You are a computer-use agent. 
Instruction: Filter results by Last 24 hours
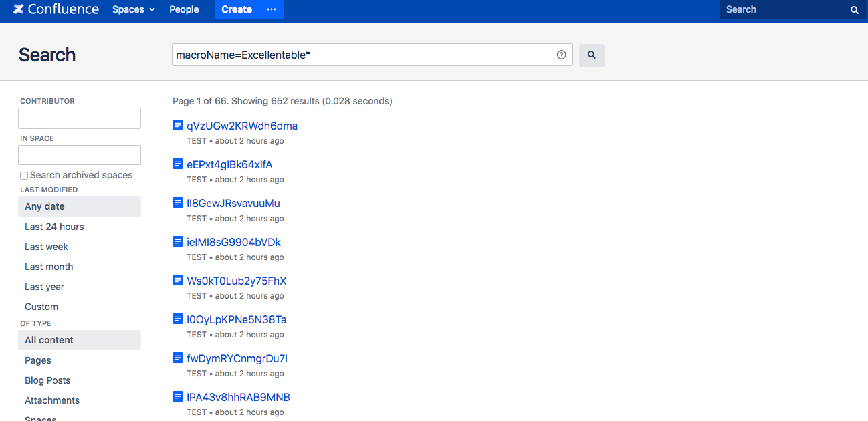click(54, 227)
